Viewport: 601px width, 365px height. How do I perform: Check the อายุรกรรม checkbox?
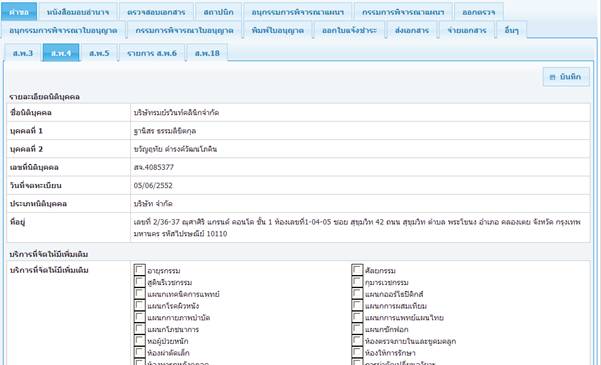[x=140, y=270]
